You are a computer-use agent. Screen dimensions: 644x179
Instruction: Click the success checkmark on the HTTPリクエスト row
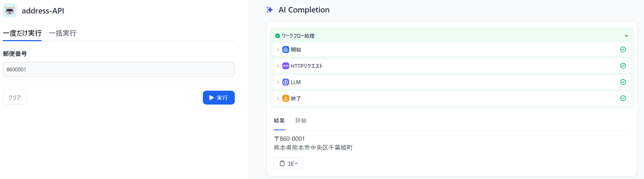pos(623,66)
